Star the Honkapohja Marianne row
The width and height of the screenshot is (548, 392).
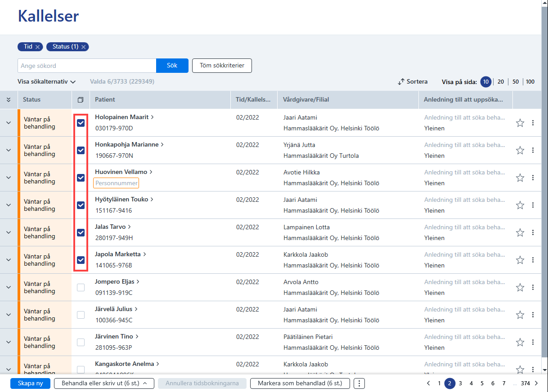[520, 150]
